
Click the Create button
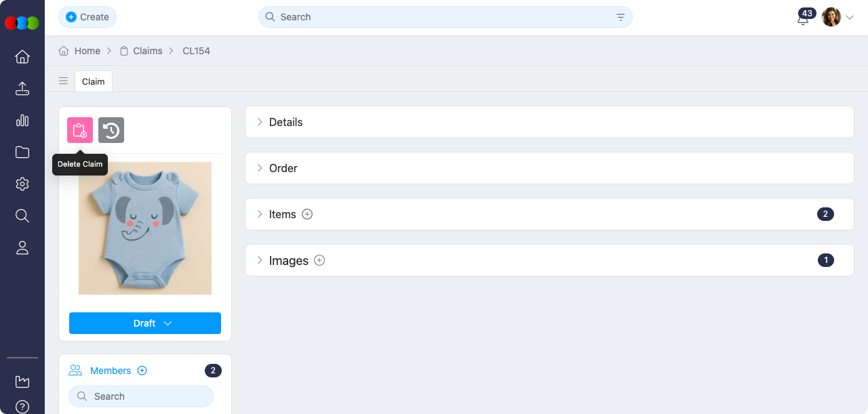pyautogui.click(x=87, y=17)
